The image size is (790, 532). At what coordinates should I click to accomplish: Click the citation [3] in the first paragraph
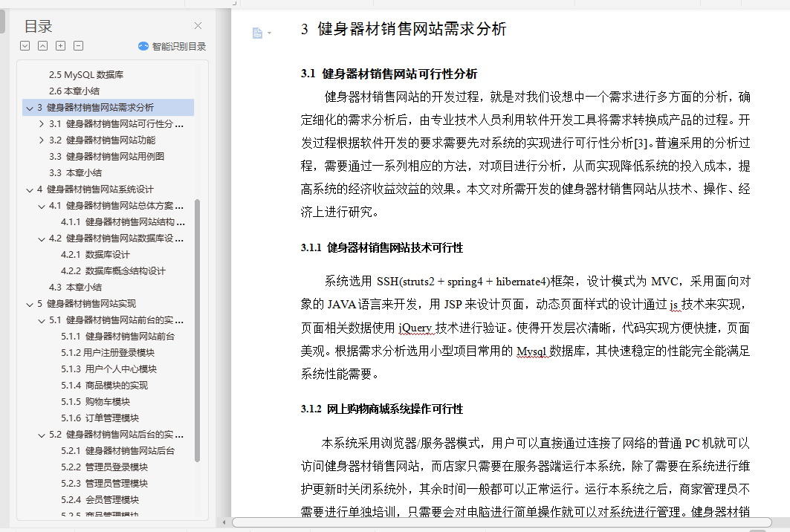(x=641, y=143)
